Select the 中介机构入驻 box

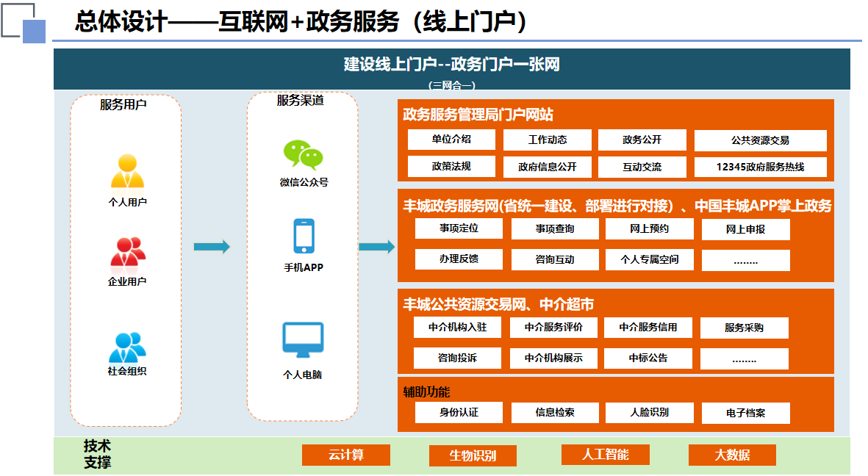click(x=457, y=328)
